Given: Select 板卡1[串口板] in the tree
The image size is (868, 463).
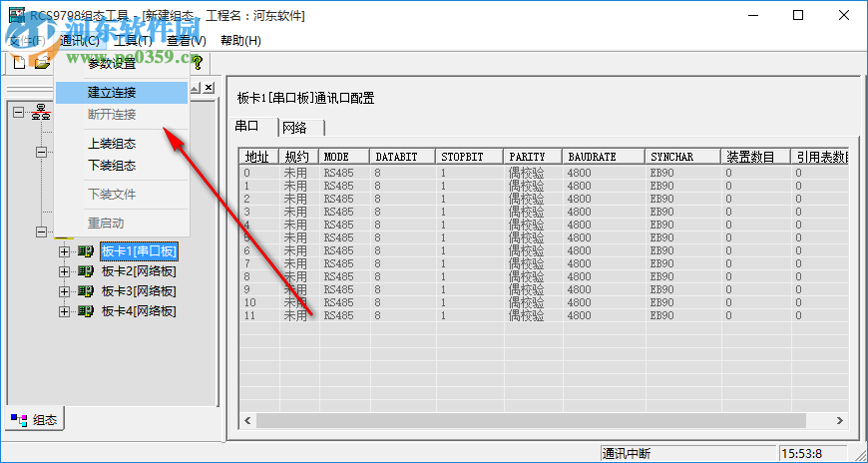Looking at the screenshot, I should point(139,251).
